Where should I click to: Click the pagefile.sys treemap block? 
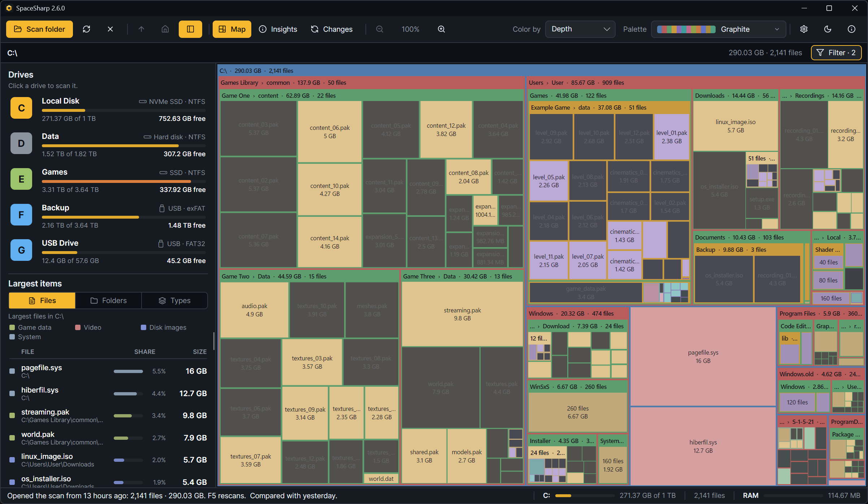click(703, 356)
